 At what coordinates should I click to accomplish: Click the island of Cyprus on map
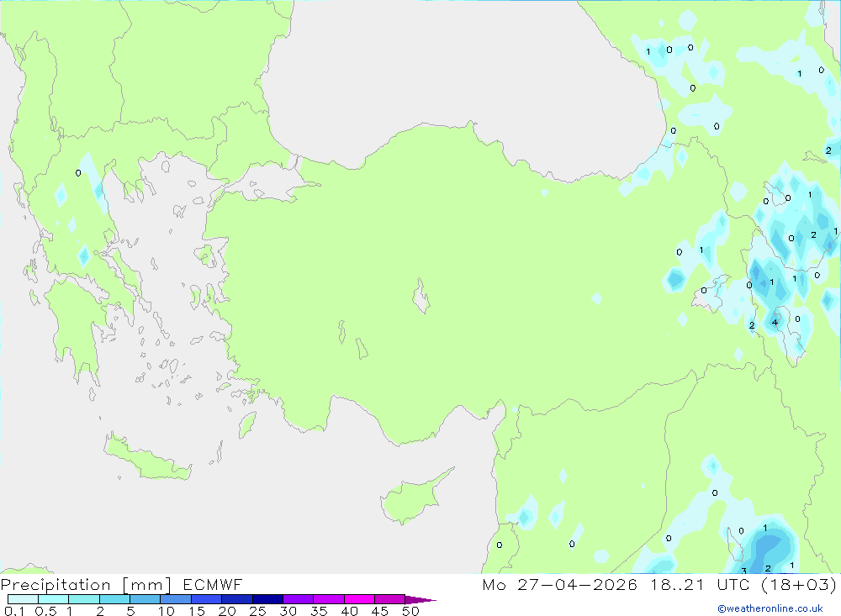(410, 499)
